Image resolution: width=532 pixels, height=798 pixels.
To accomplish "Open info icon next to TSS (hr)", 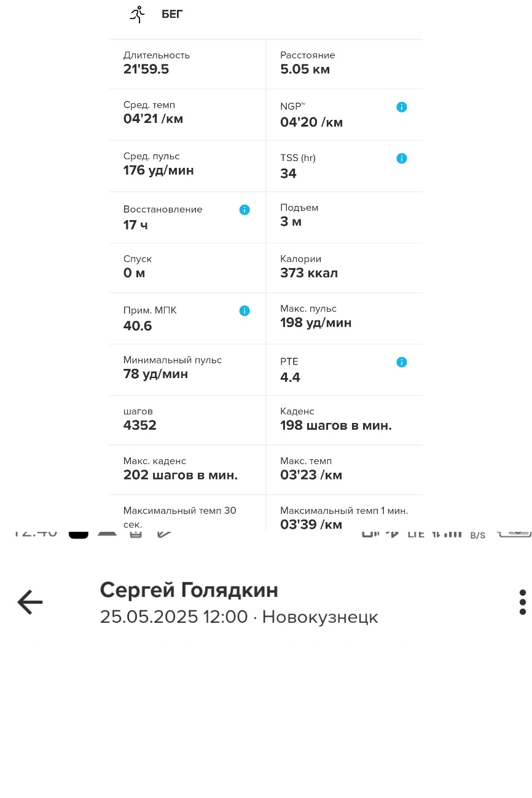I will pyautogui.click(x=402, y=159).
